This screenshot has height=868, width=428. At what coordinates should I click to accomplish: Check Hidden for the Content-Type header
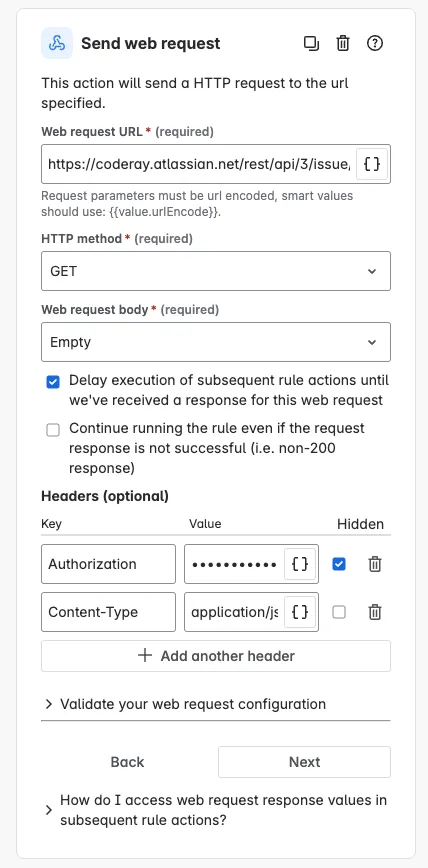[339, 612]
